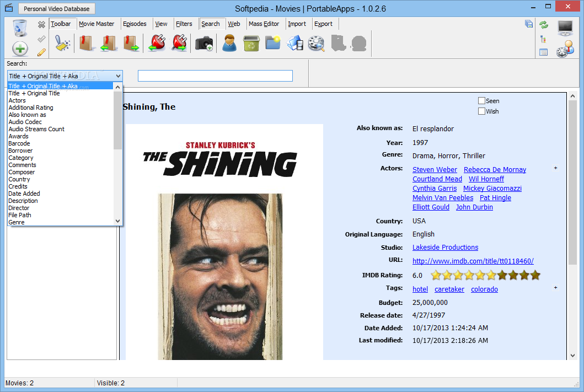The image size is (584, 392).
Task: Expand the Actors list plus button
Action: coord(556,168)
